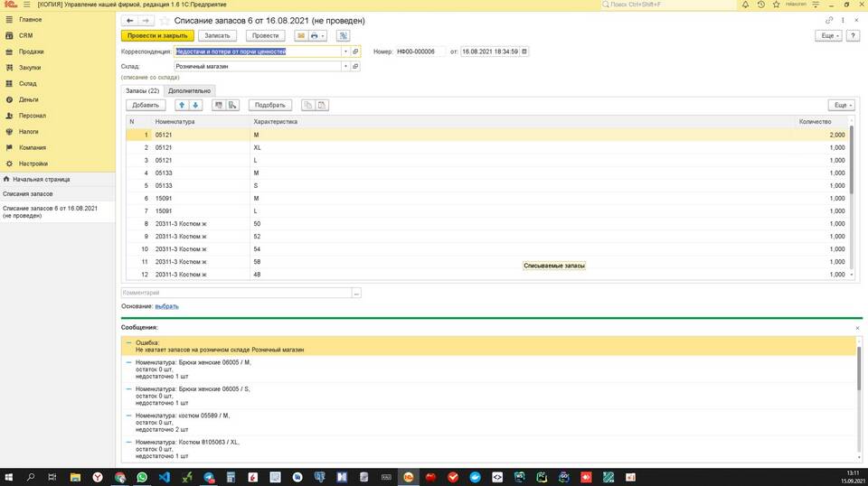Open the table's Еще dropdown menu
Image resolution: width=868 pixels, height=486 pixels.
point(840,105)
